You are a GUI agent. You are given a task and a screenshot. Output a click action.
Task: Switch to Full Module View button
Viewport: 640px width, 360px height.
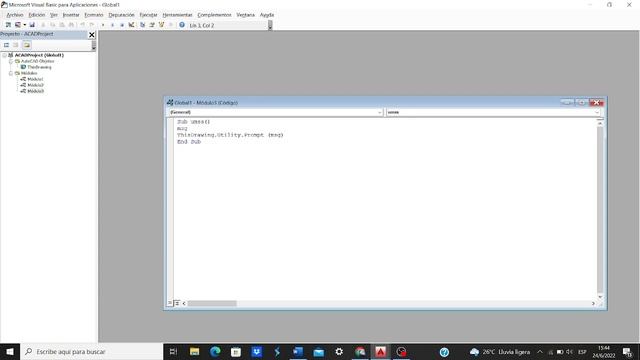177,303
